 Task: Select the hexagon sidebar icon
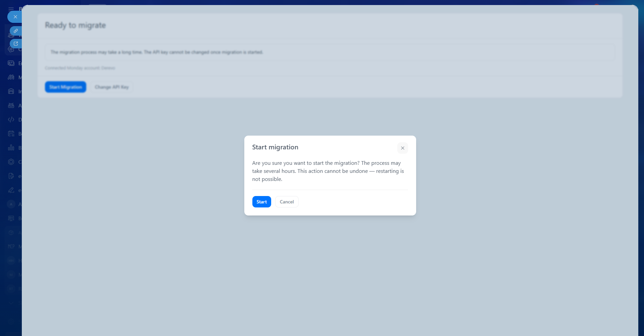tap(11, 162)
